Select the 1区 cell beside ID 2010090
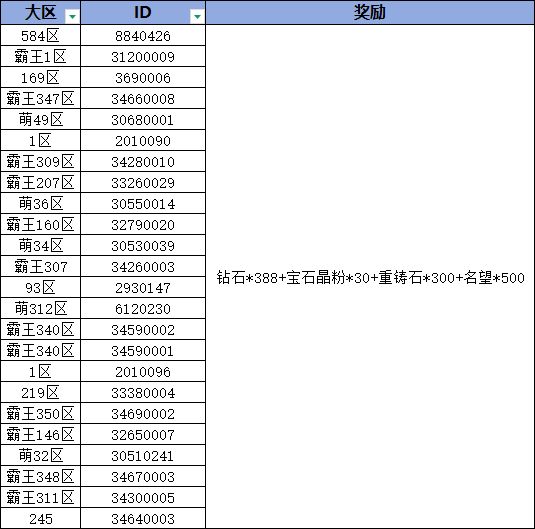 (x=41, y=140)
